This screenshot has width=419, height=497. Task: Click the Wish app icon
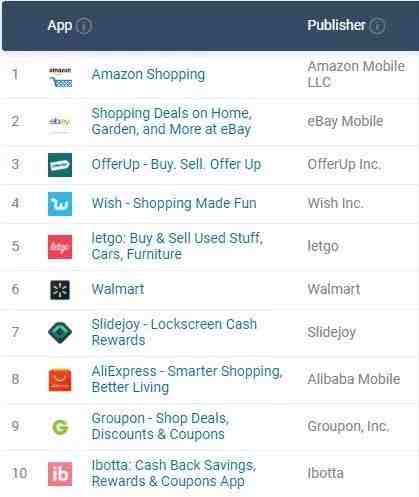click(60, 204)
